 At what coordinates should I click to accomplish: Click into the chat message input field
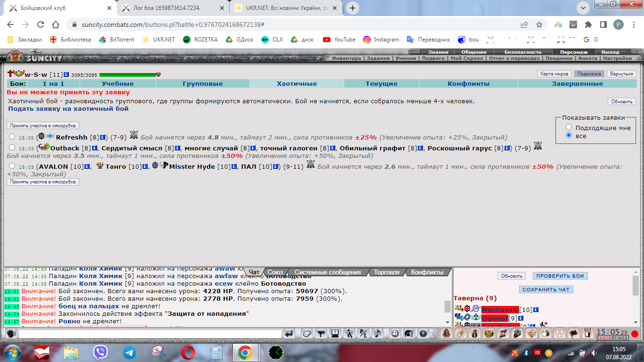pyautogui.click(x=150, y=334)
